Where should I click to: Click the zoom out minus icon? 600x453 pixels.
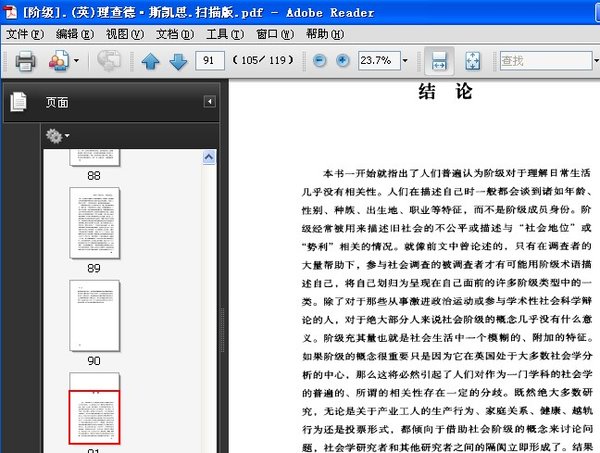click(320, 61)
